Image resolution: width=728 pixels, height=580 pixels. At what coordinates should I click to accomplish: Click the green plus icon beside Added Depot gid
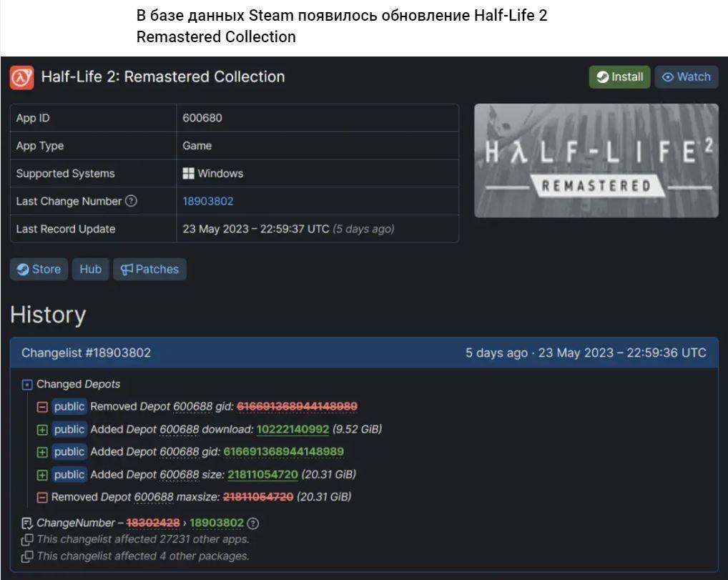pos(42,452)
